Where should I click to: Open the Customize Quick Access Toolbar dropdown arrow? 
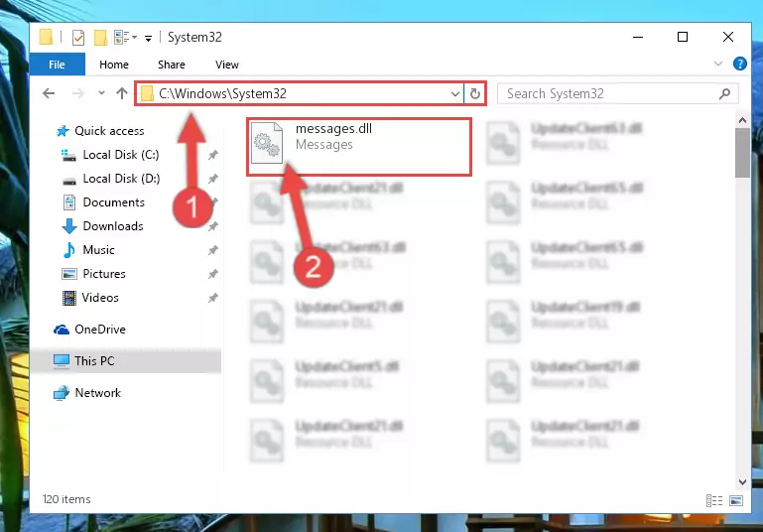point(148,38)
